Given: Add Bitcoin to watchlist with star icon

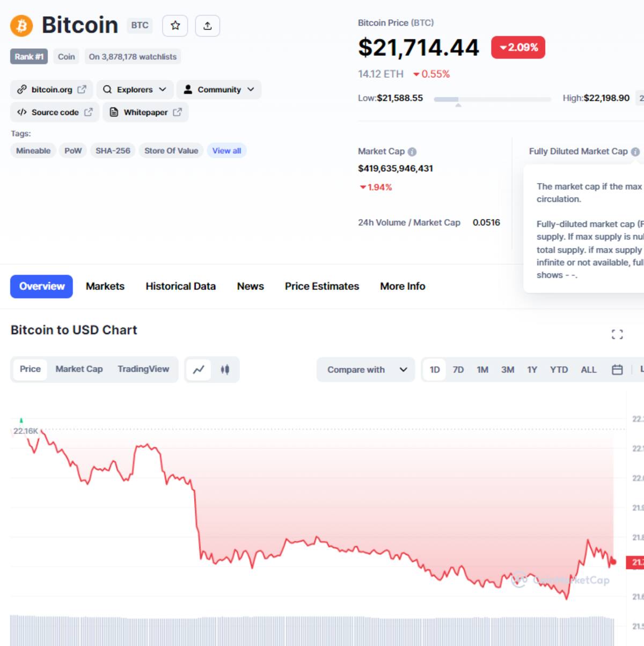Looking at the screenshot, I should pos(175,25).
